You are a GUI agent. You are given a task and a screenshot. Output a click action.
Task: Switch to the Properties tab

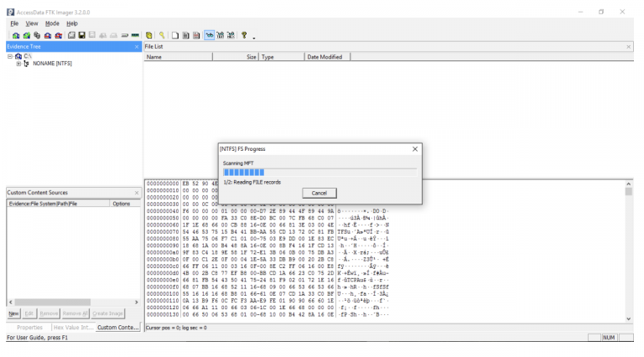[x=29, y=328]
